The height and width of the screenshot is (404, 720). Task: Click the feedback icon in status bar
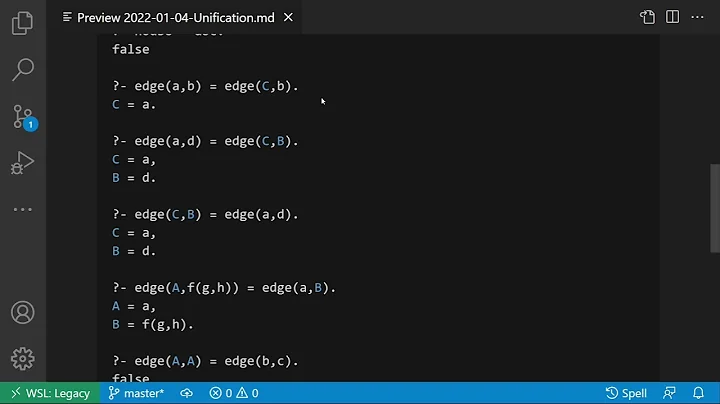click(669, 393)
